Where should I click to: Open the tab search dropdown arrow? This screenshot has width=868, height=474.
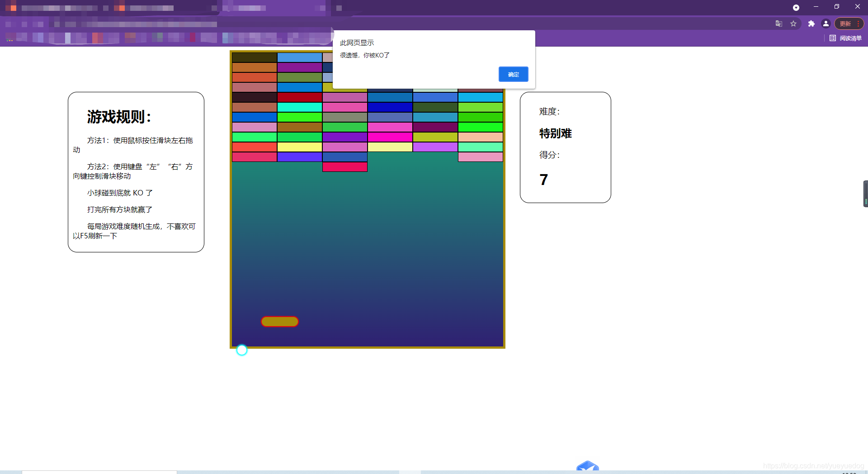[x=796, y=8]
